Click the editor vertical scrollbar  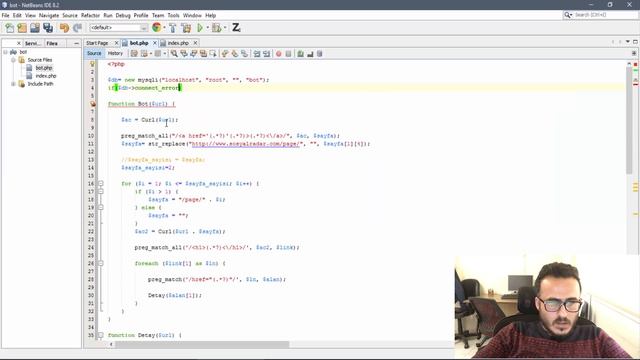pos(629,120)
